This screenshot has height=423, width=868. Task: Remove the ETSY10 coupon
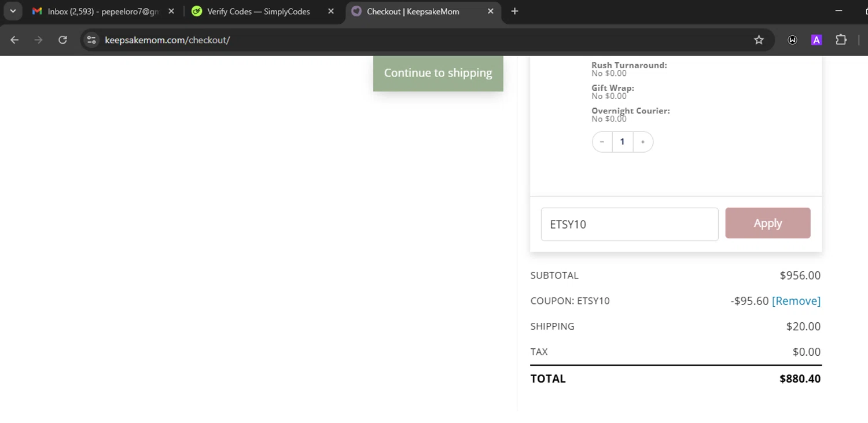click(x=796, y=301)
